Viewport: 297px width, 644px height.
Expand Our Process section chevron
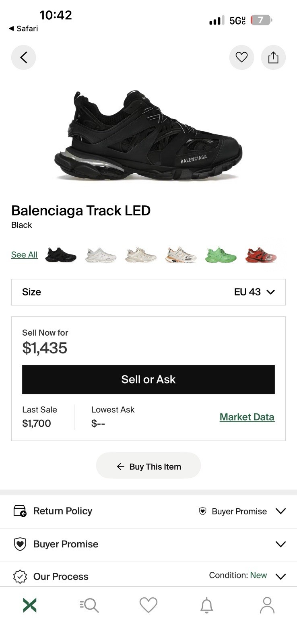(x=280, y=576)
